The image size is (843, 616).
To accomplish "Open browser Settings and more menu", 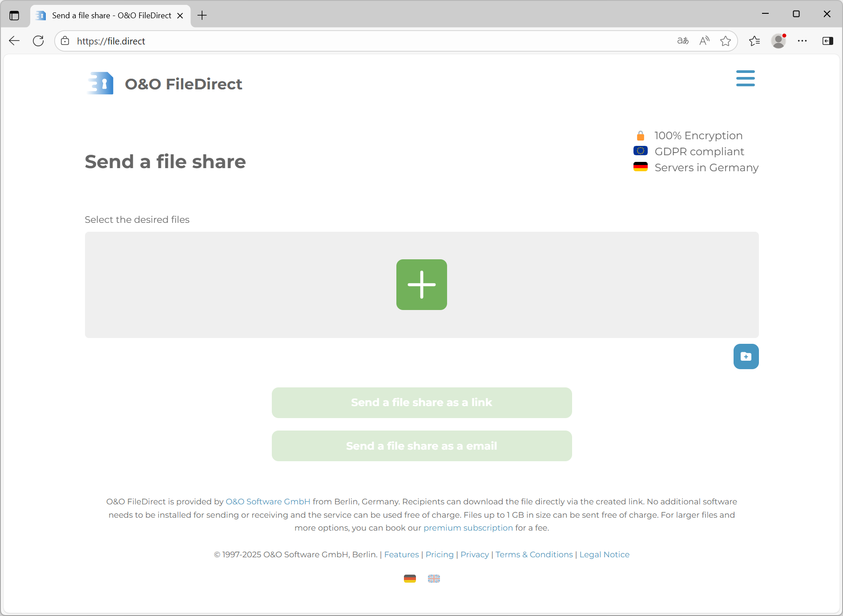I will pos(802,41).
